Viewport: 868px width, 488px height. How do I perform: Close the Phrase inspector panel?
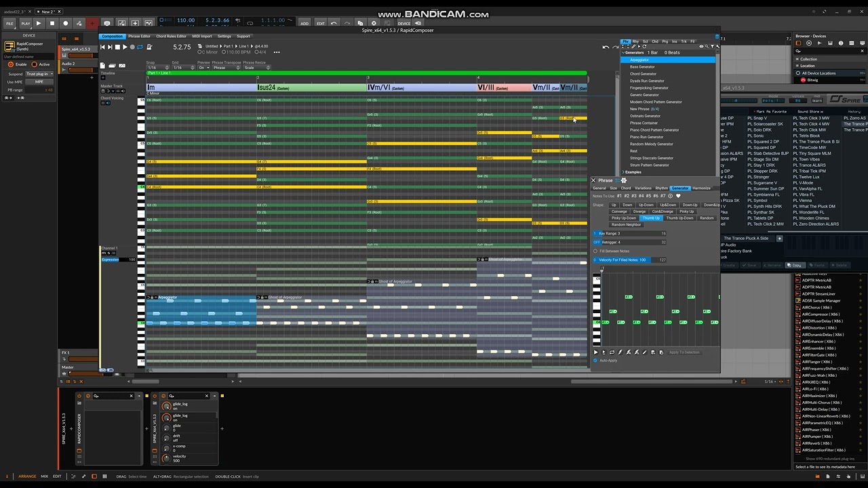coord(593,180)
